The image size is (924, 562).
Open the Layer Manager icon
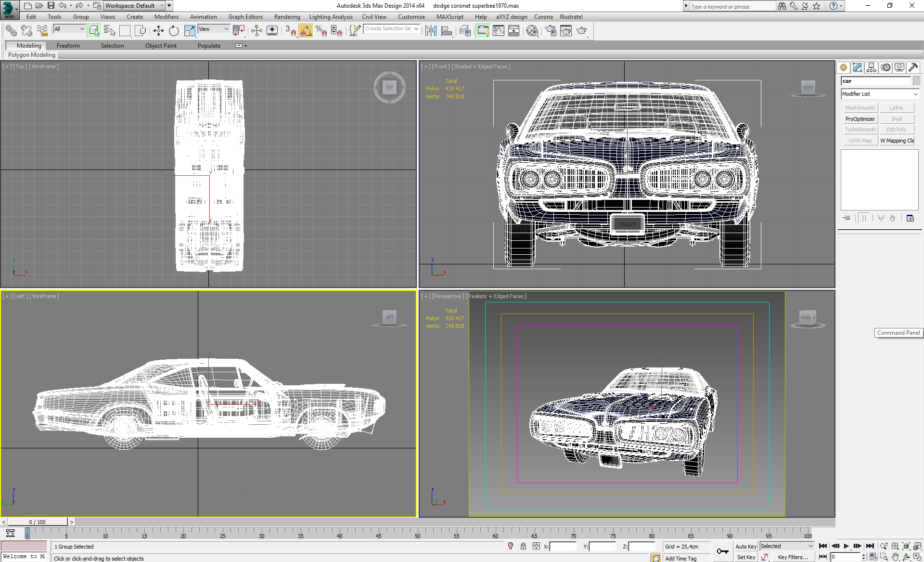tap(465, 31)
